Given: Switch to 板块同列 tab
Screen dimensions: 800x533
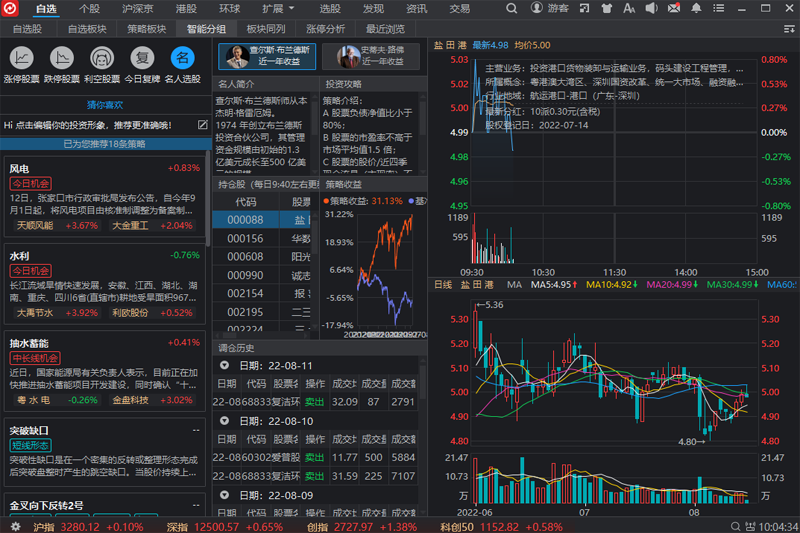Looking at the screenshot, I should coord(266,29).
